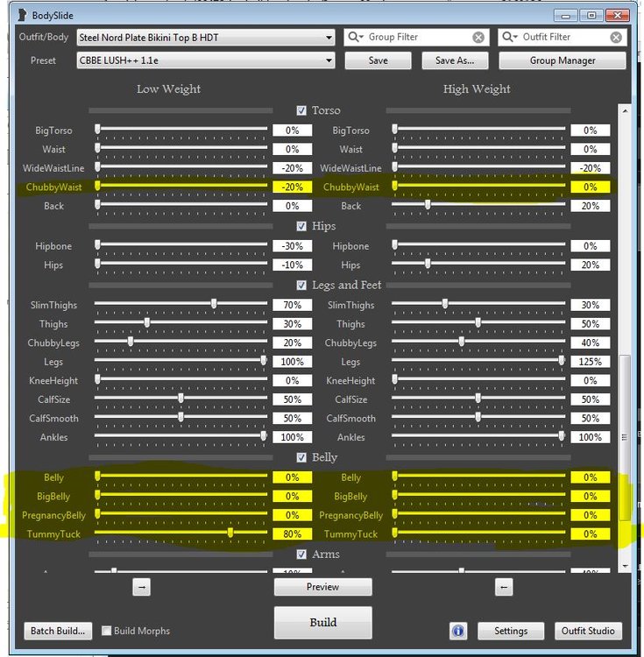Click the high weight Ankles slider handle
The width and height of the screenshot is (644, 657).
click(x=562, y=435)
